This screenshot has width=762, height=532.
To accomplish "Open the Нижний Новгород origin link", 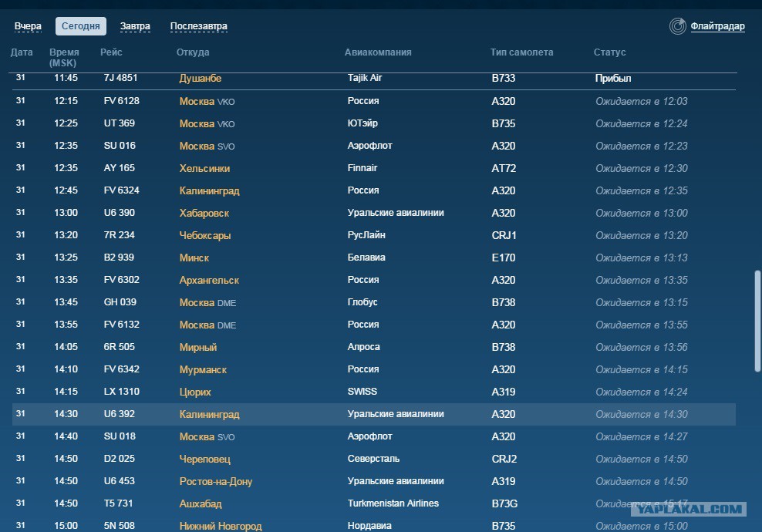I will tap(220, 526).
